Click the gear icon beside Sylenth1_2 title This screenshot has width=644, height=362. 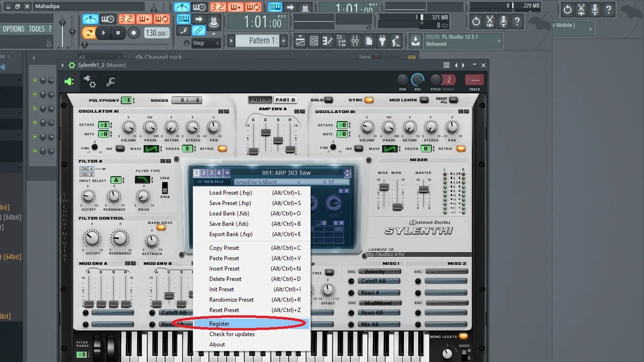(x=72, y=65)
